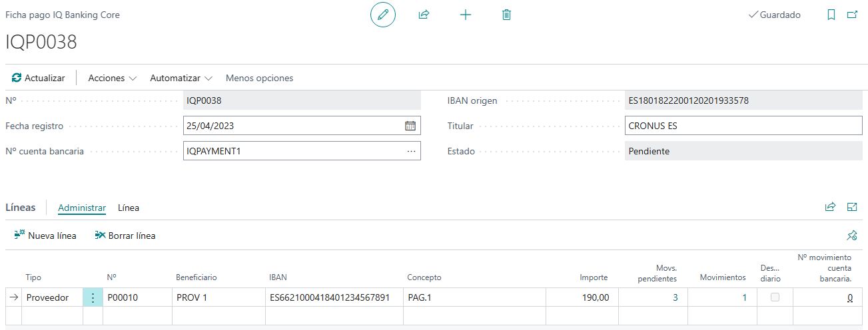Open lookup for Nº cuenta bancaria

click(411, 151)
